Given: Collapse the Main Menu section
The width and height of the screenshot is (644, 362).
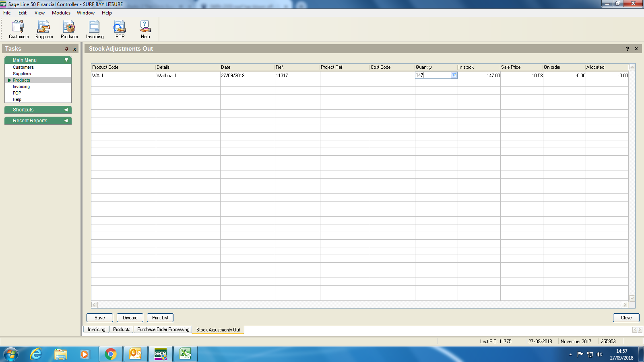Looking at the screenshot, I should click(x=66, y=60).
